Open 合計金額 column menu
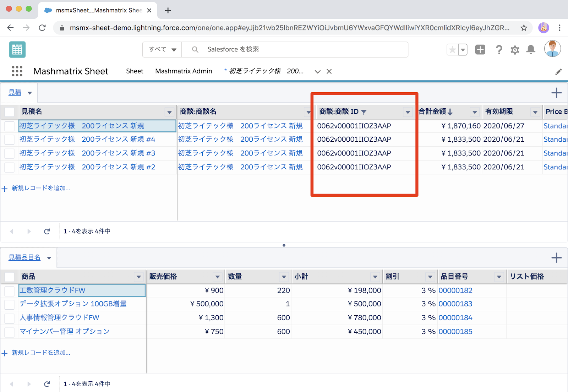Image resolution: width=568 pixels, height=392 pixels. pos(475,112)
